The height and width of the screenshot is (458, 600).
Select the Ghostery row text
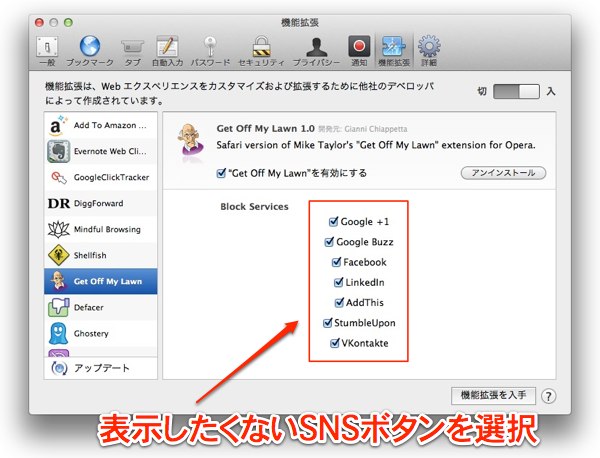(91, 333)
